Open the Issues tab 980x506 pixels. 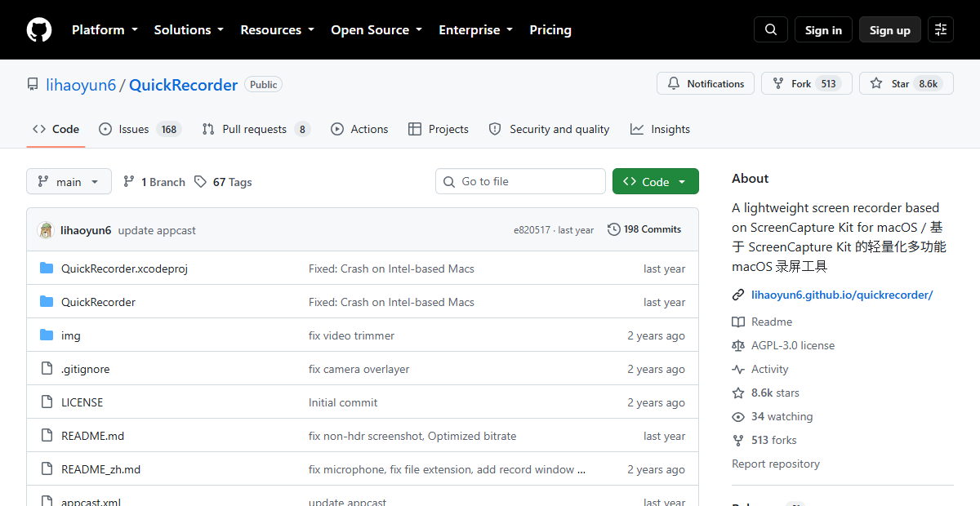coord(140,129)
